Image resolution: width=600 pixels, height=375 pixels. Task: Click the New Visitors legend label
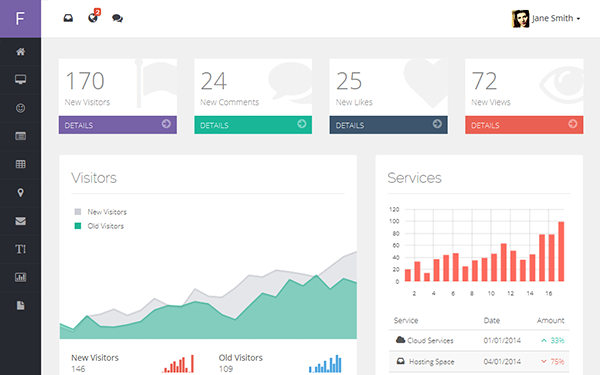(107, 212)
